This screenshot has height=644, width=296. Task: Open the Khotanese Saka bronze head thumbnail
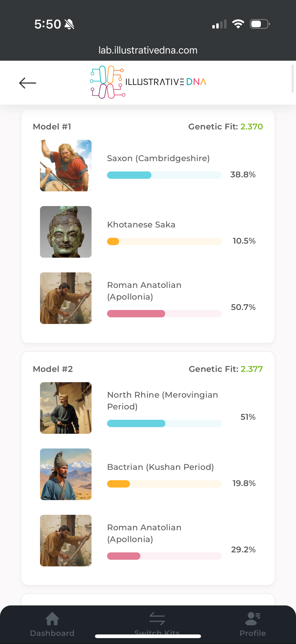(66, 232)
